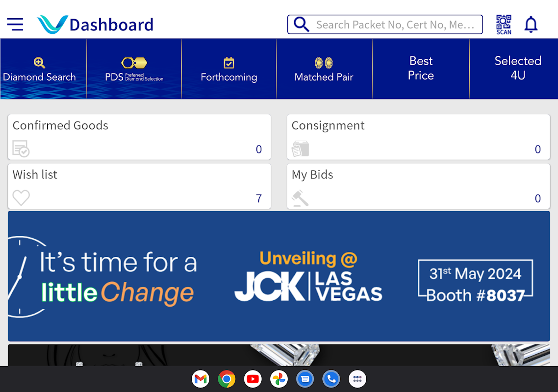558x392 pixels.
Task: Click the Confirmed Goods count 0
Action: point(259,149)
